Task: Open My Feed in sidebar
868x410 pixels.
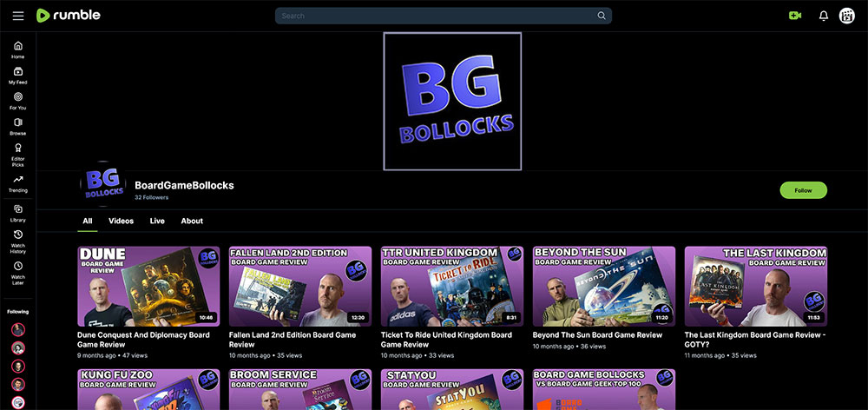Action: [x=18, y=76]
